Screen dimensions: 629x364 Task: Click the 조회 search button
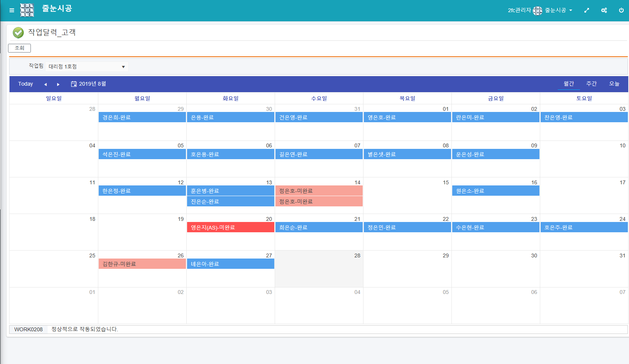pos(19,48)
